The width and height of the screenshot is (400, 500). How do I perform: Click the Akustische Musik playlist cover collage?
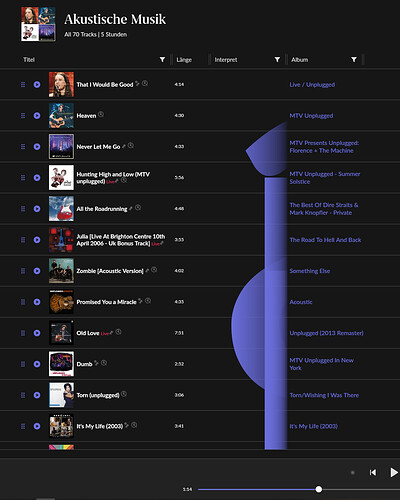click(38, 24)
